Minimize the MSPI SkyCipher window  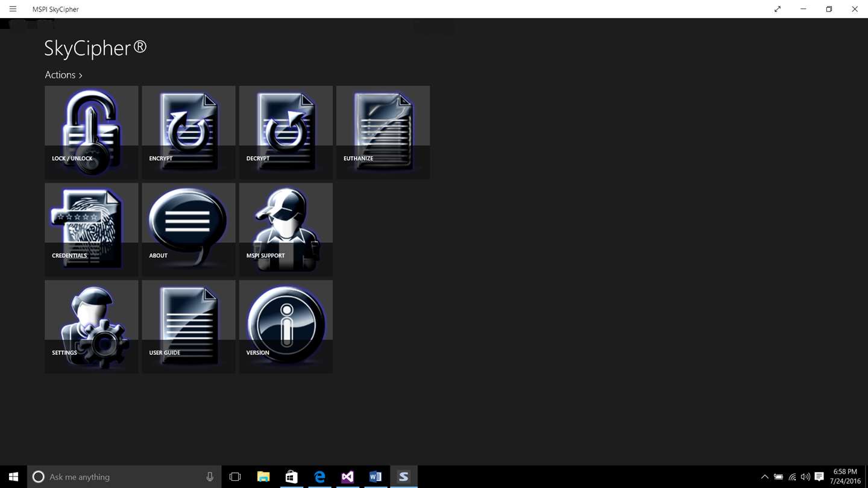click(804, 9)
